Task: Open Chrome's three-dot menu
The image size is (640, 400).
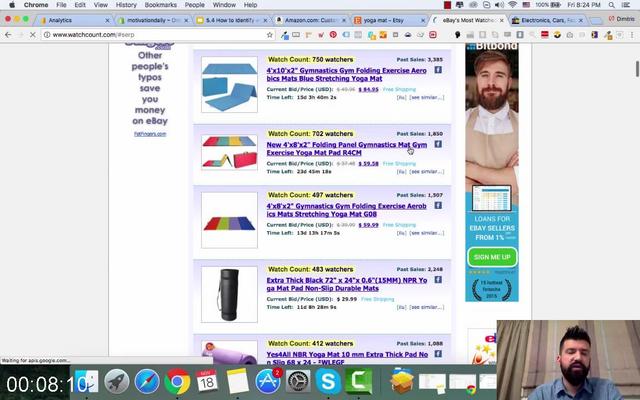Action: 632,35
